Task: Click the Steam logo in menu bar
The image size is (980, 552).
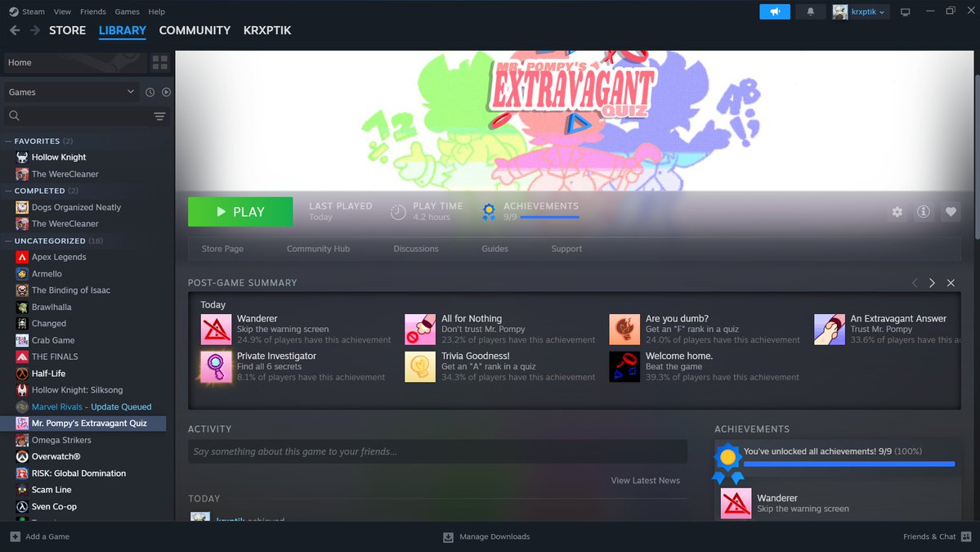Action: tap(13, 11)
